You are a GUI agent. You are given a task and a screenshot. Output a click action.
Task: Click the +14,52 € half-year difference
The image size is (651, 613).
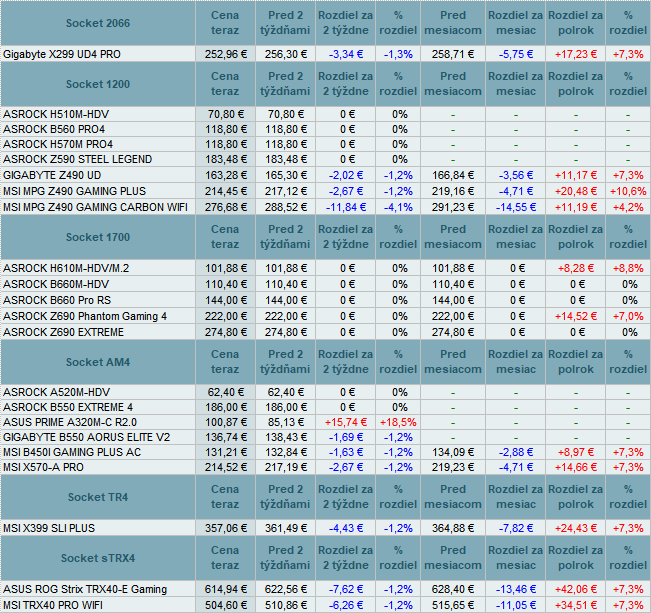click(575, 316)
